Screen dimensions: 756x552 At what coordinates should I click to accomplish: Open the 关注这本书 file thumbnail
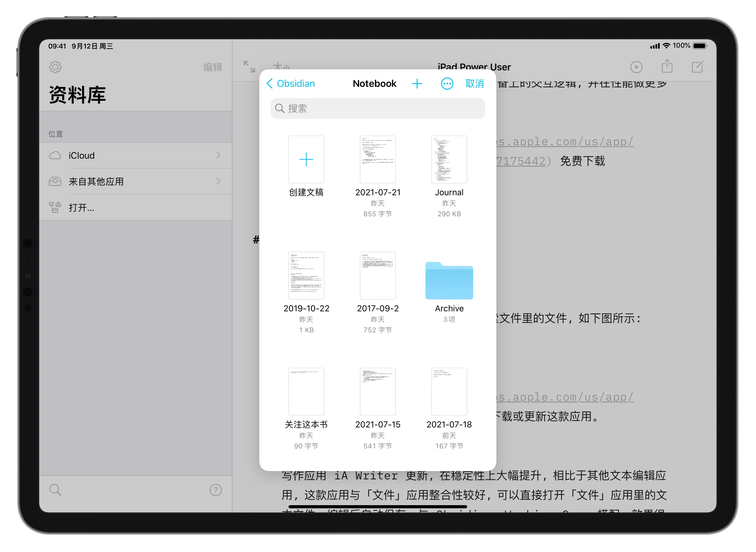pyautogui.click(x=306, y=392)
